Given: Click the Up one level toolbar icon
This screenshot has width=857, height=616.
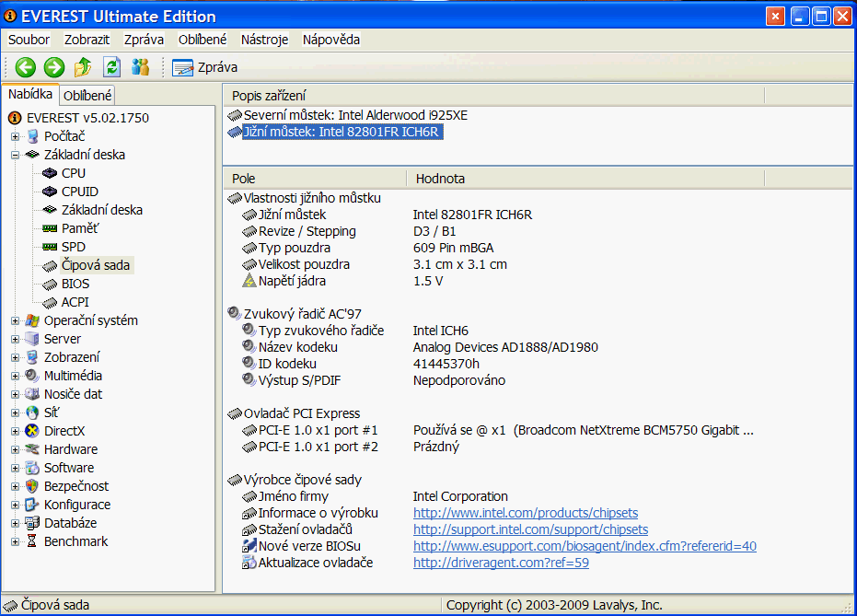Looking at the screenshot, I should tap(83, 66).
